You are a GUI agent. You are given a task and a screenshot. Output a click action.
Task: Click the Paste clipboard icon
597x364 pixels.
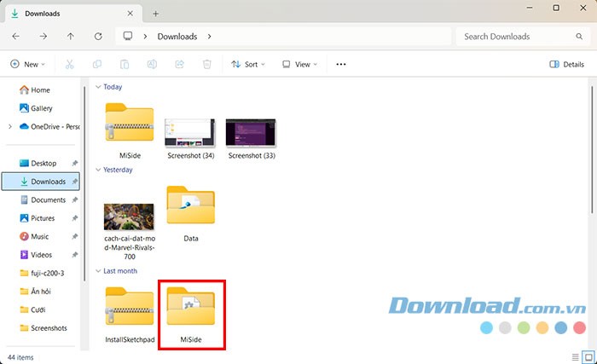pyautogui.click(x=125, y=64)
